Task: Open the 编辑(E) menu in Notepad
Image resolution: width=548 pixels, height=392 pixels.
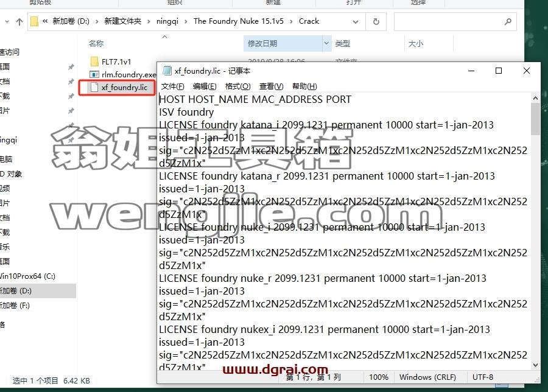Action: point(205,86)
